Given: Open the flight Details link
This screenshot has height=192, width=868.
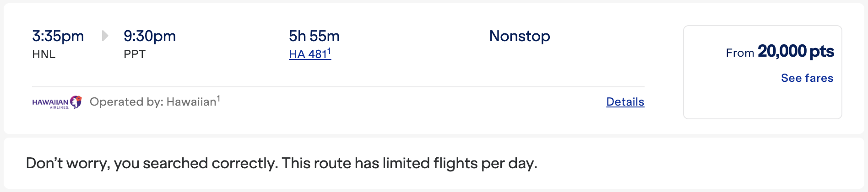Looking at the screenshot, I should pos(625,101).
